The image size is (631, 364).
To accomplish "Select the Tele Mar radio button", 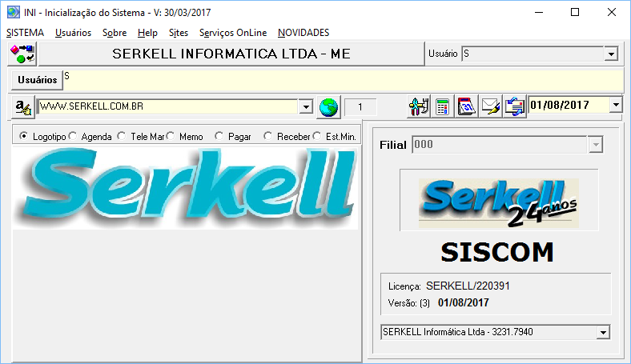I will (x=122, y=136).
